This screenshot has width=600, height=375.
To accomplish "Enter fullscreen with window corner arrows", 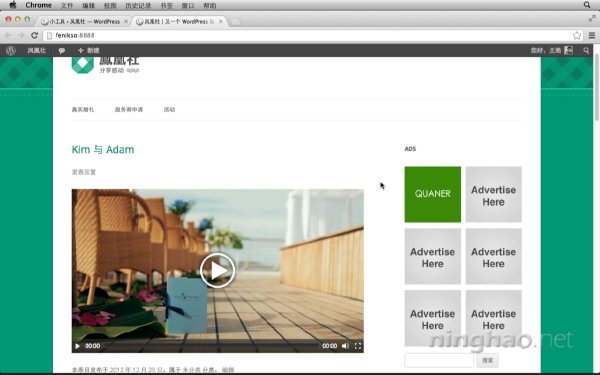I will point(592,18).
